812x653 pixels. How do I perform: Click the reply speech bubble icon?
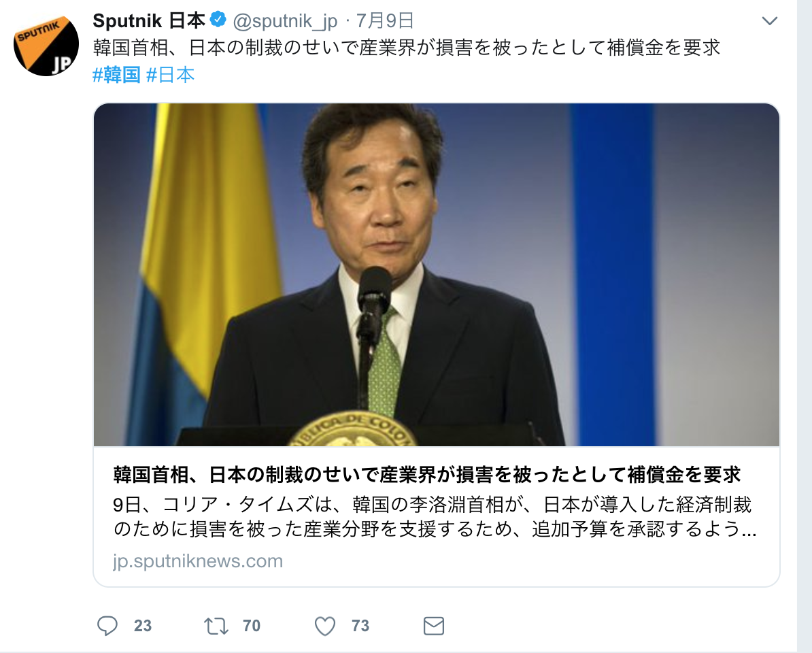click(107, 626)
